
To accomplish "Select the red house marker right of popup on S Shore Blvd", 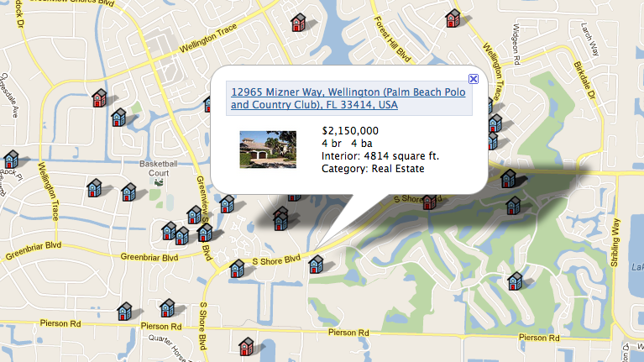I will [429, 202].
